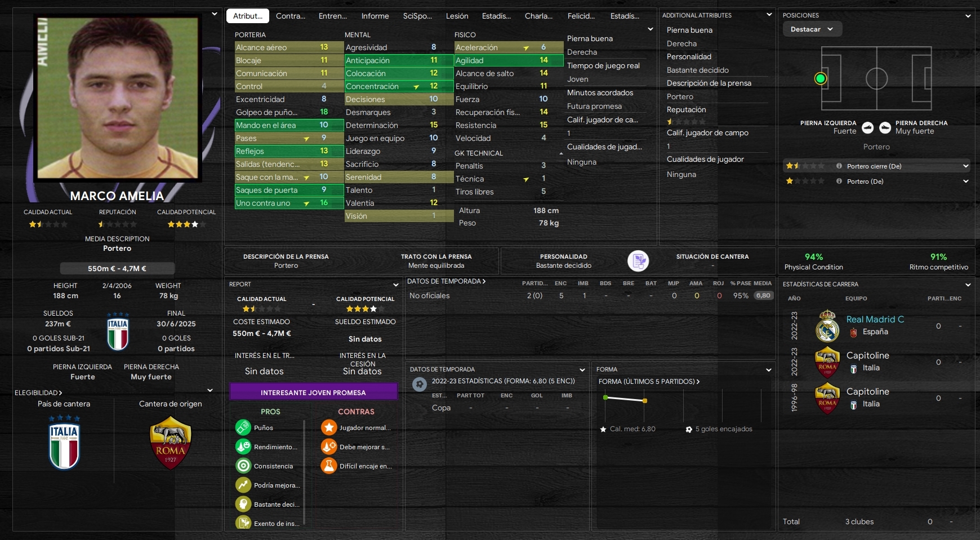980x540 pixels.
Task: Click the Pros list scrollbar
Action: [304, 473]
